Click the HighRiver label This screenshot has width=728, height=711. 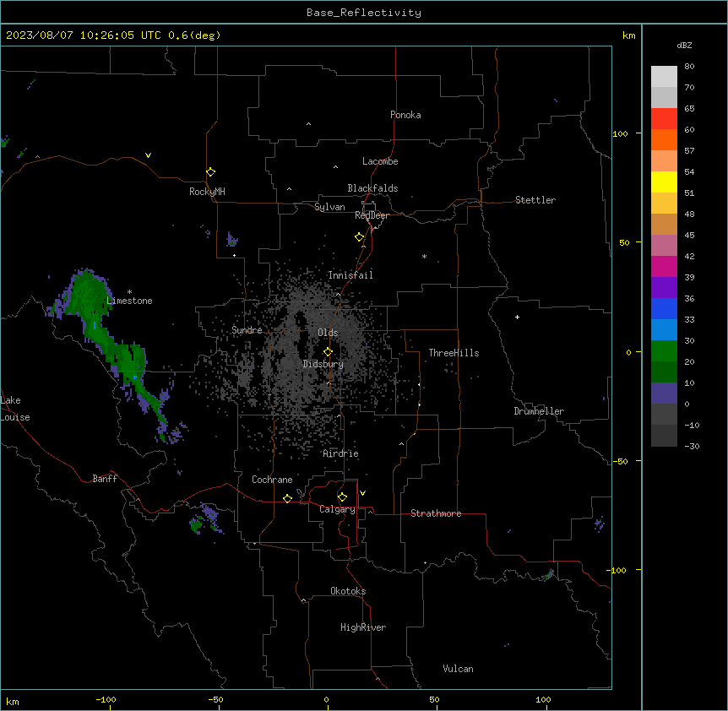point(363,627)
